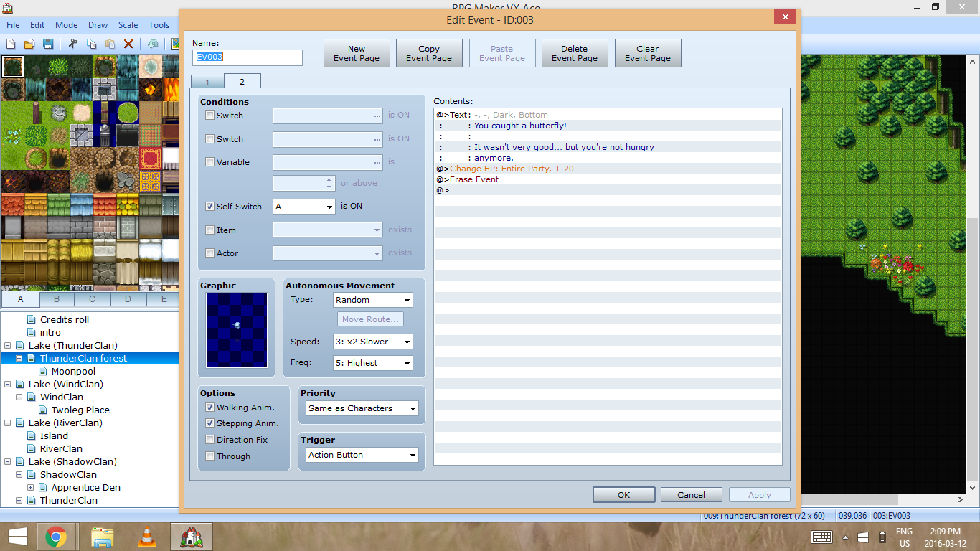Open the on-screen touch keyboard icon
This screenshot has width=980, height=551.
point(821,537)
